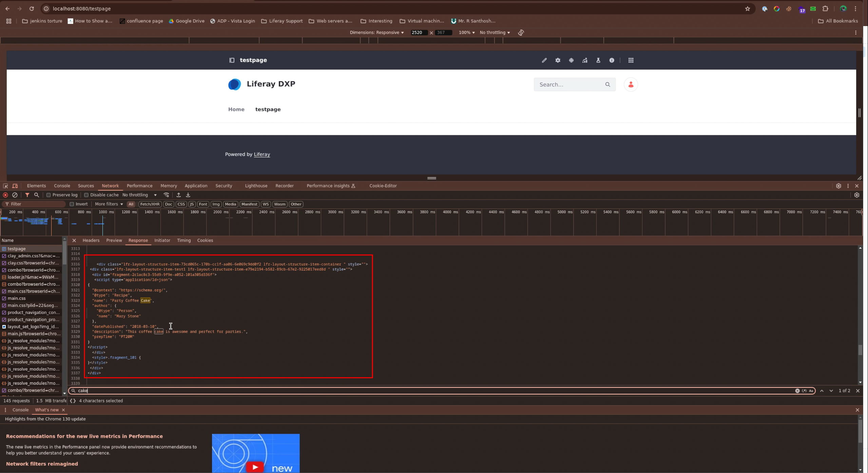Clear the cake search text

tap(797, 391)
